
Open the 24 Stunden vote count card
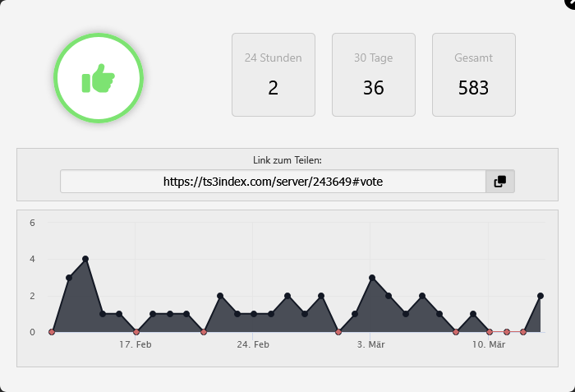point(274,75)
